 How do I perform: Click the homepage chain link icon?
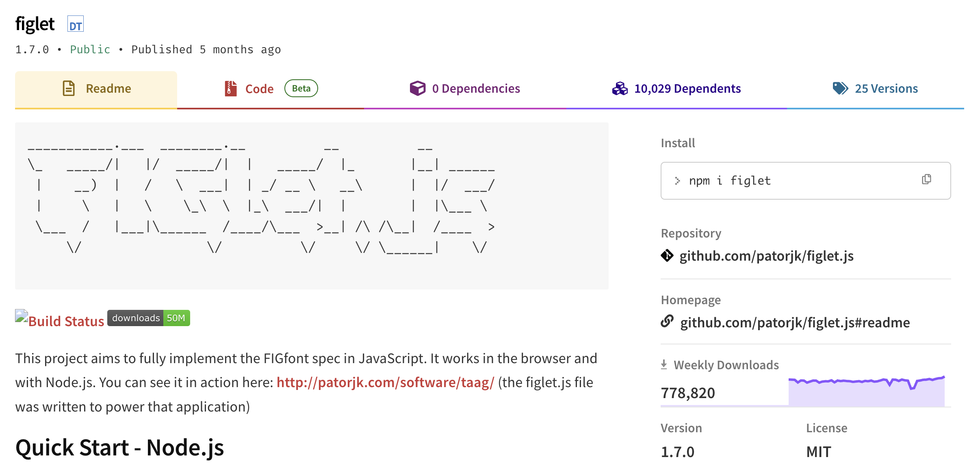click(x=667, y=321)
